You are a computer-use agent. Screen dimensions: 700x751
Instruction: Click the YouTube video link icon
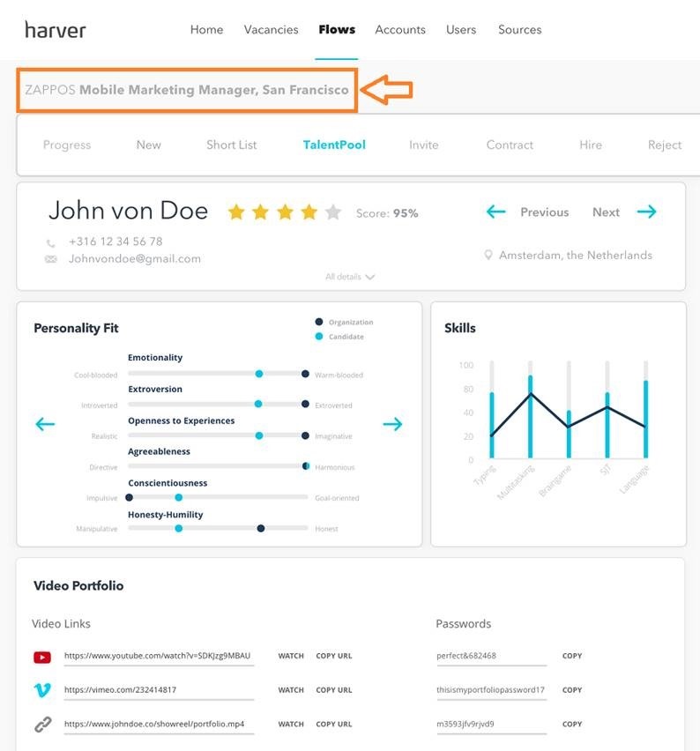point(42,657)
